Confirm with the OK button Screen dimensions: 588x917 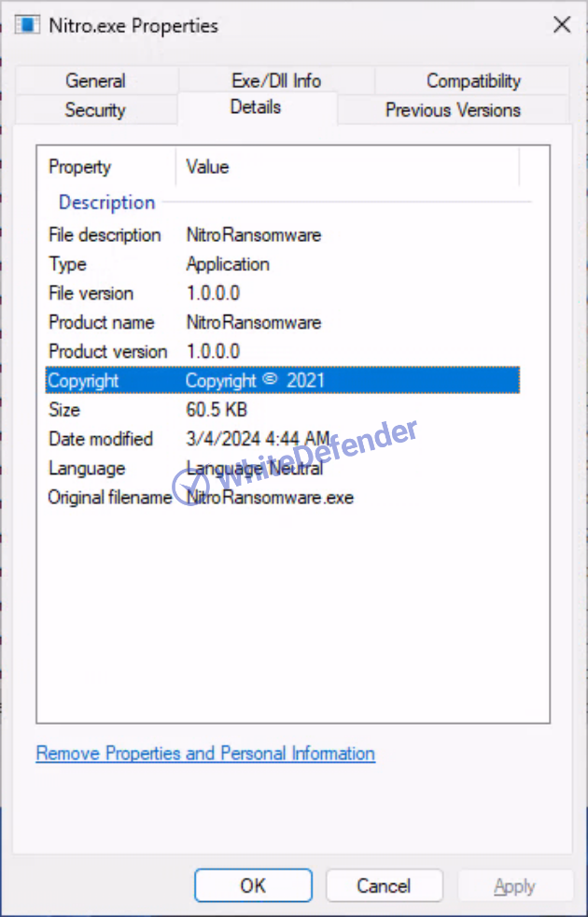253,885
